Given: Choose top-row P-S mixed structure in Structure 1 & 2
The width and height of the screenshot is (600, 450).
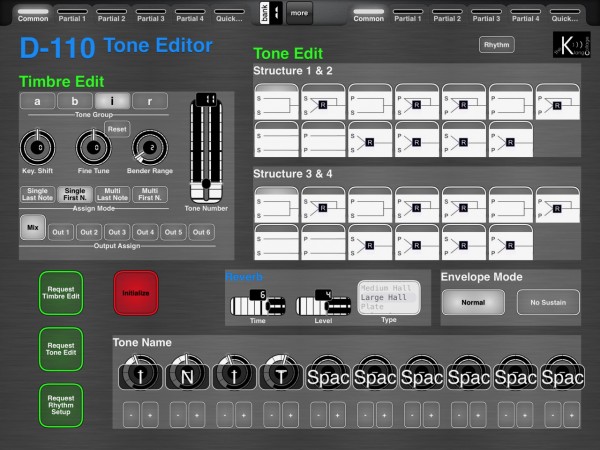Looking at the screenshot, I should click(x=370, y=102).
